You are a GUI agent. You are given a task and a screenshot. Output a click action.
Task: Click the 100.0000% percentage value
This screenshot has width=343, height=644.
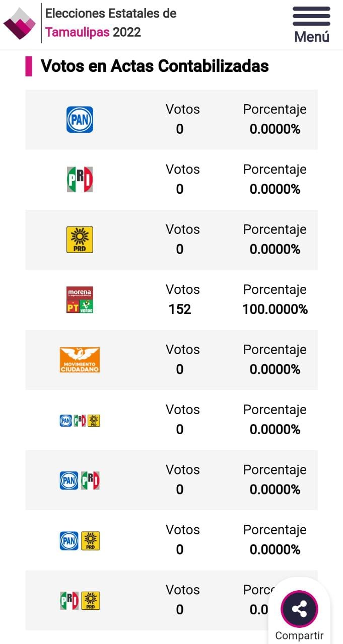pyautogui.click(x=275, y=309)
